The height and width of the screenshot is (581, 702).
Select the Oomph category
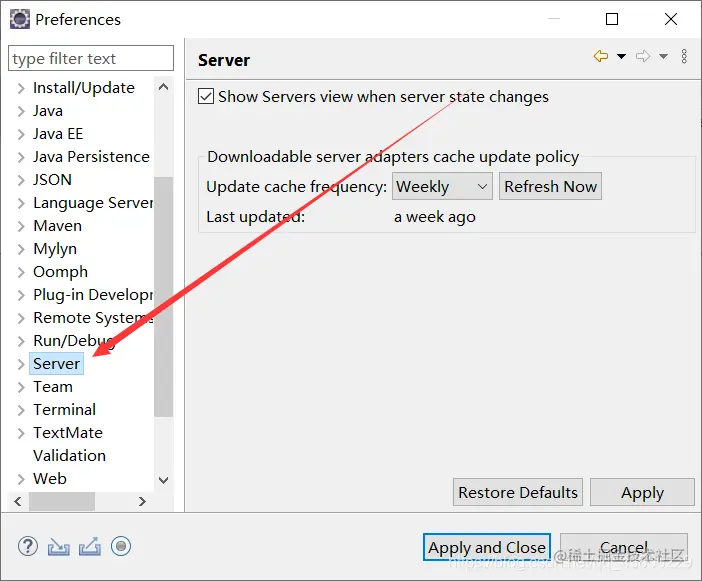click(60, 272)
